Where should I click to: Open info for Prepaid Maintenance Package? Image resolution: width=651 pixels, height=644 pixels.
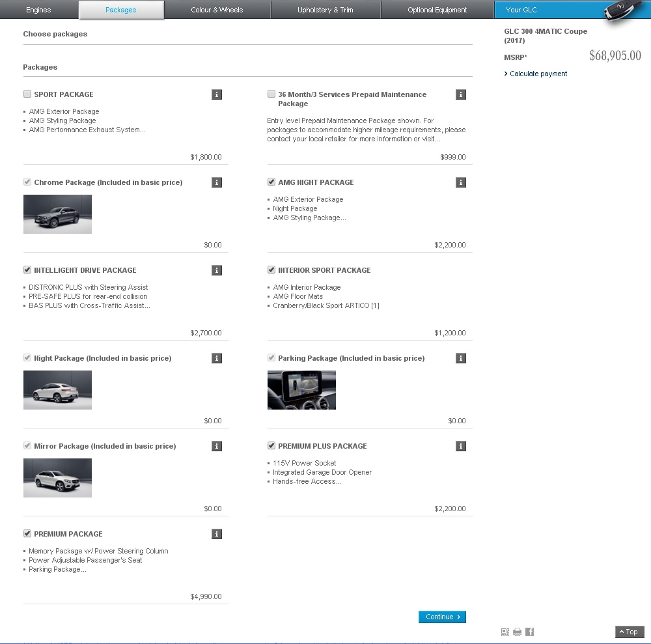[460, 94]
